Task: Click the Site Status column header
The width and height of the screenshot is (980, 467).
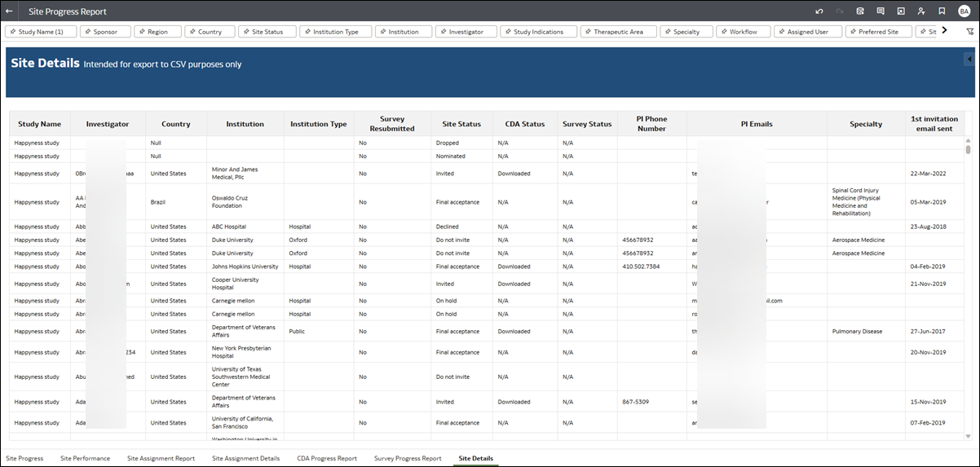Action: (x=461, y=124)
